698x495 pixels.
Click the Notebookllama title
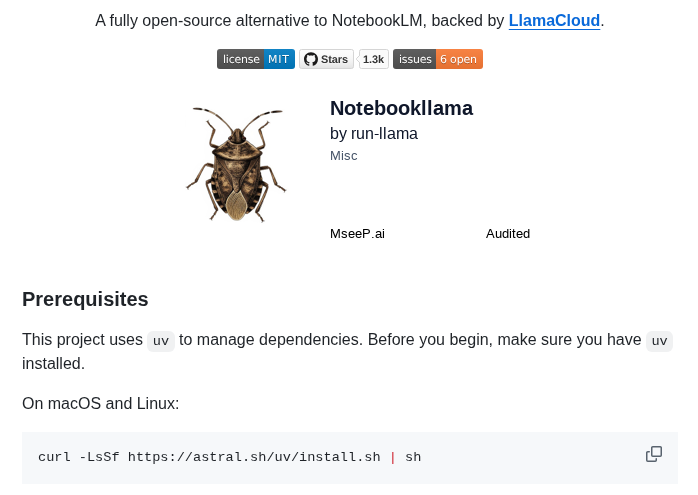pyautogui.click(x=401, y=108)
